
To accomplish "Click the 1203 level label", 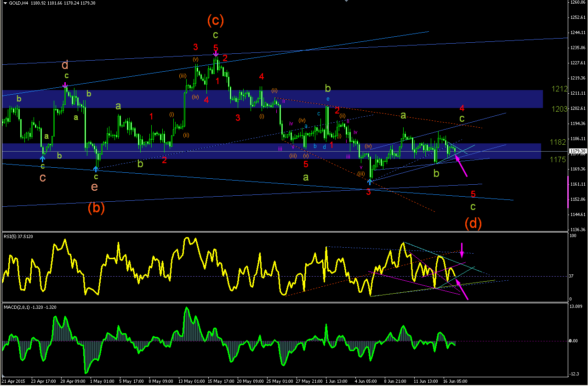I will [560, 108].
